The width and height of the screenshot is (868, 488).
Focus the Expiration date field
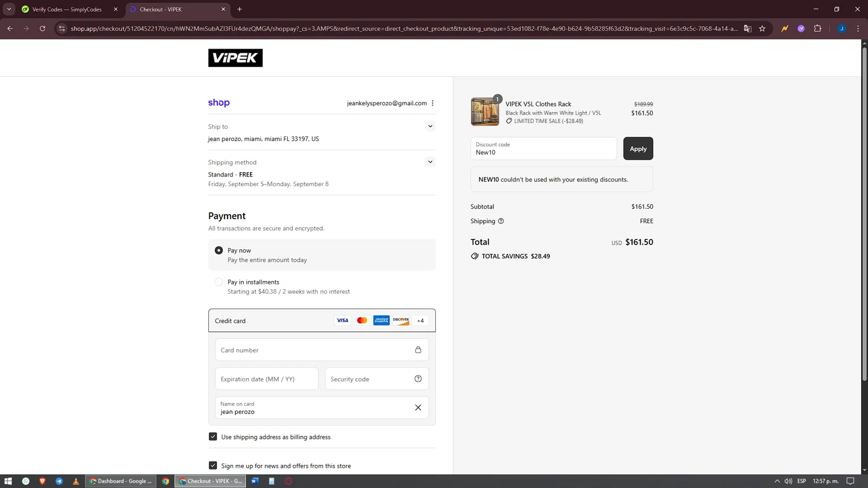coord(267,379)
